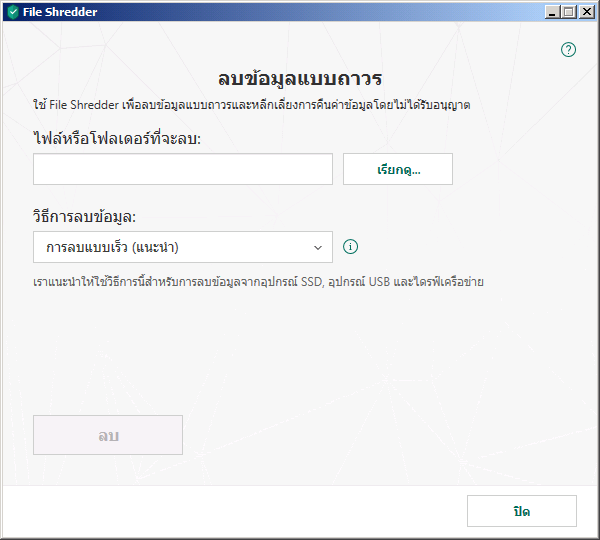600x540 pixels.
Task: Click the ปิด close button
Action: [522, 511]
